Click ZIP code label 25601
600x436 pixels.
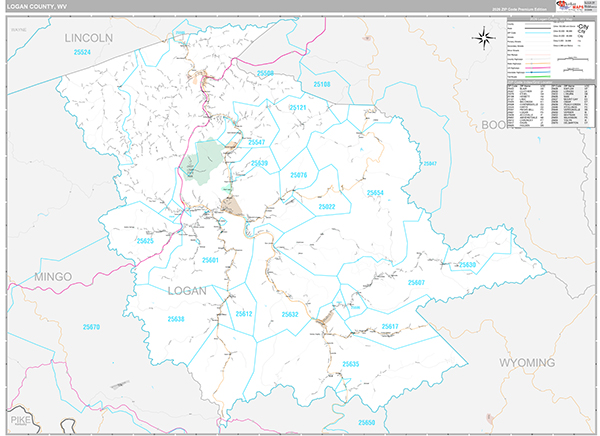point(210,260)
